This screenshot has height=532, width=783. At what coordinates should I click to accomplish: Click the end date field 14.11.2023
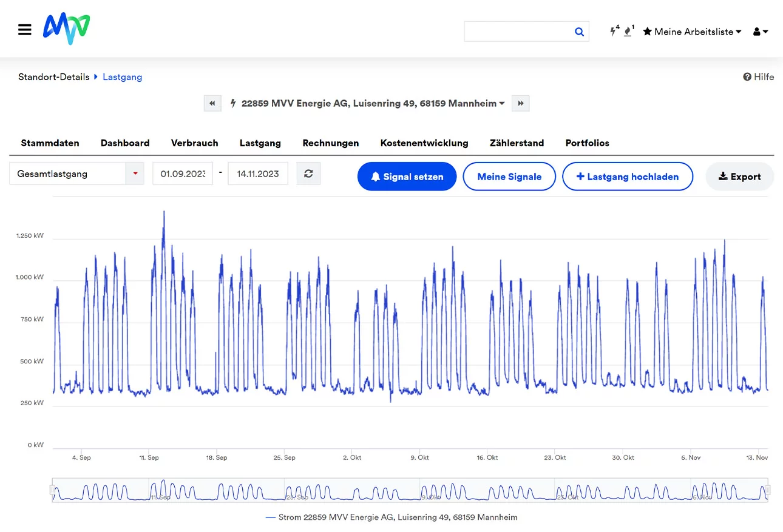coord(258,173)
